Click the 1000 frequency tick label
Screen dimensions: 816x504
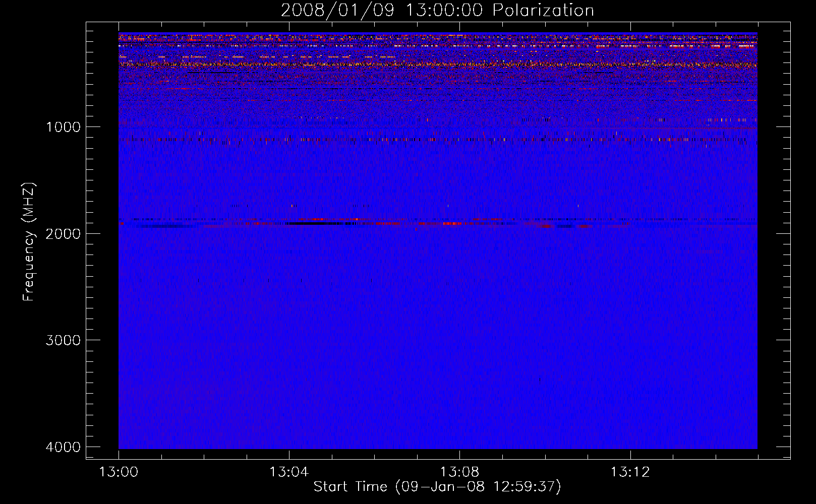coord(63,127)
